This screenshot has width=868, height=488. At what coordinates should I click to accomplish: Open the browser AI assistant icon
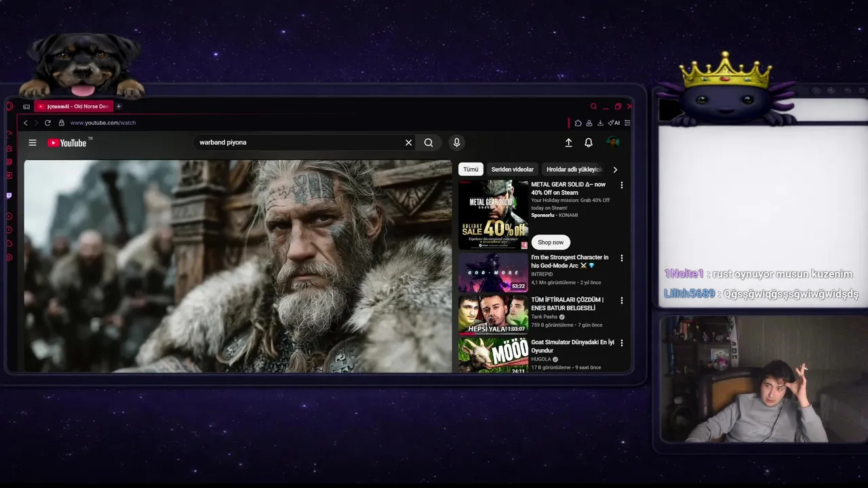[x=614, y=123]
